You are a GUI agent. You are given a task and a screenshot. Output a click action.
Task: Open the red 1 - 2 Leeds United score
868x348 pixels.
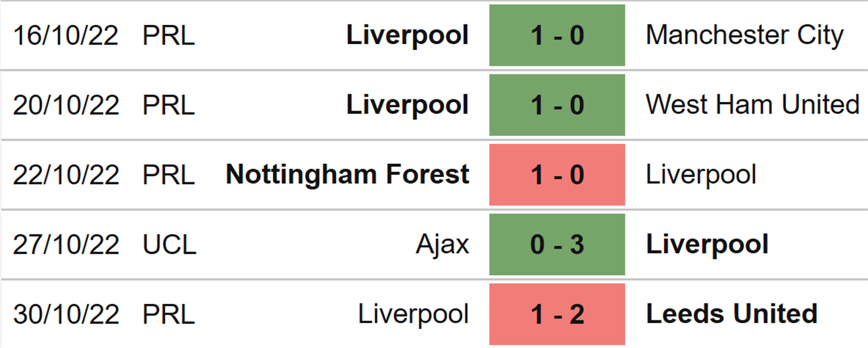click(557, 314)
